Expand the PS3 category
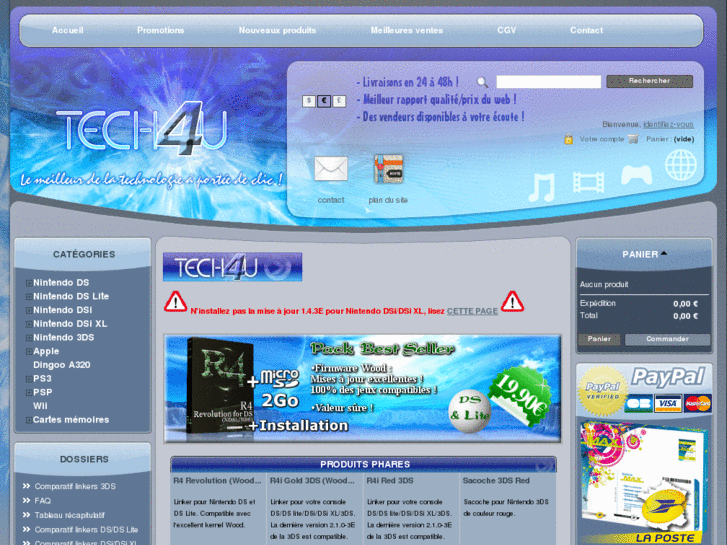Image resolution: width=727 pixels, height=545 pixels. 29,379
